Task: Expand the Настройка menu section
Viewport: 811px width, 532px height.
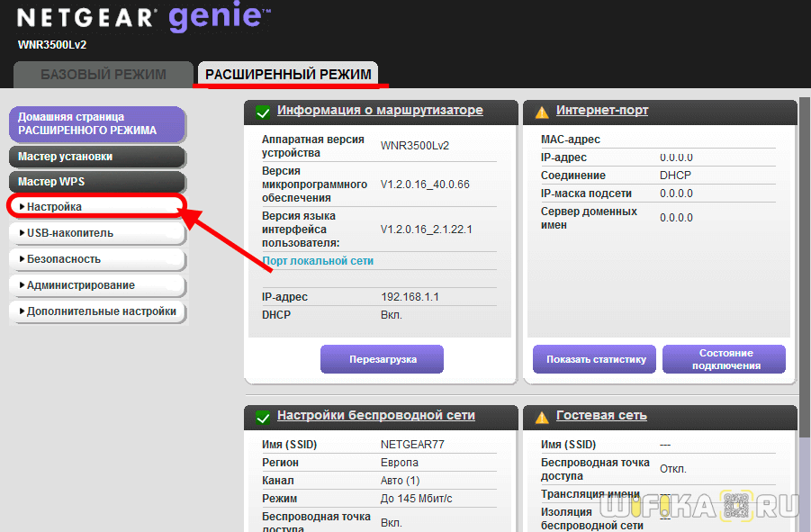Action: (96, 207)
